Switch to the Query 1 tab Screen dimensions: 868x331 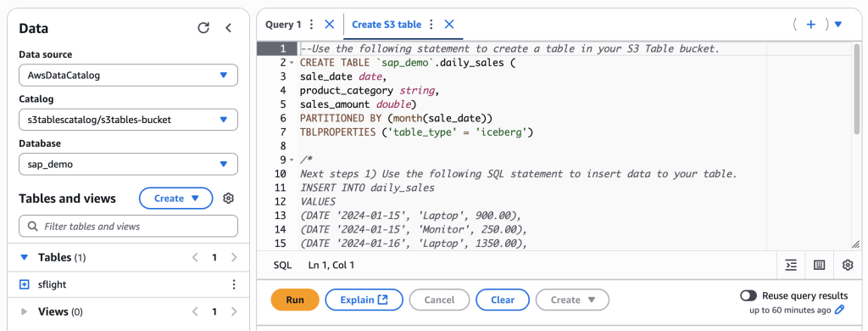(283, 25)
